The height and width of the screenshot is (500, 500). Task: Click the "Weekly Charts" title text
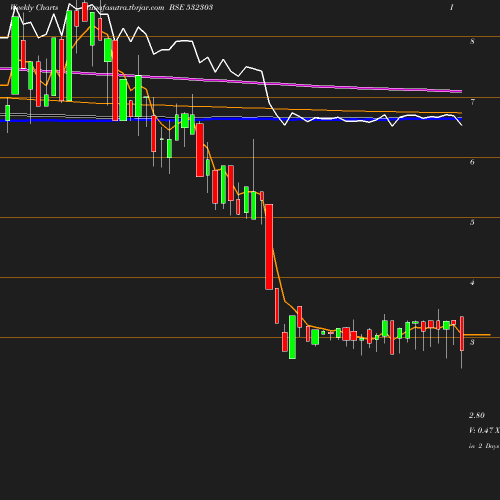tap(34, 7)
